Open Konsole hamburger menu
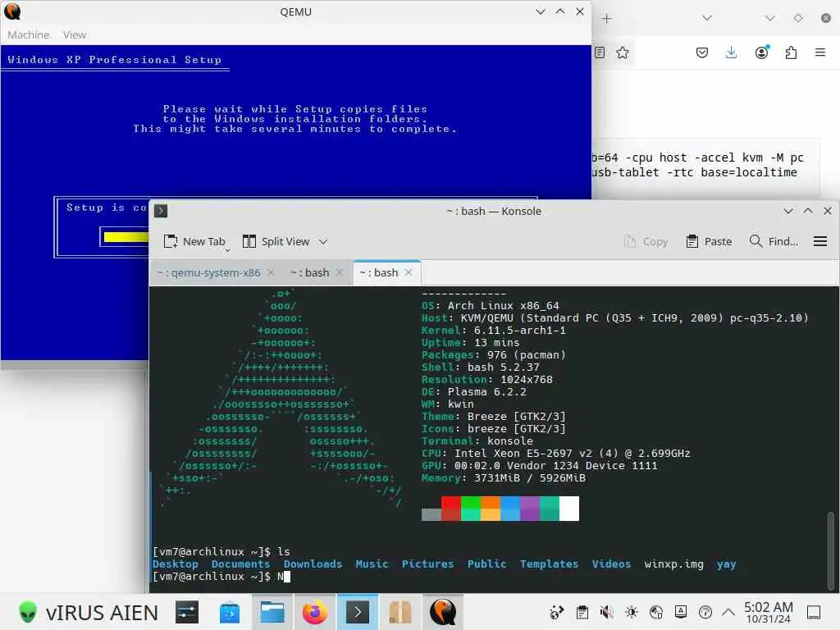The height and width of the screenshot is (630, 840). (x=819, y=242)
